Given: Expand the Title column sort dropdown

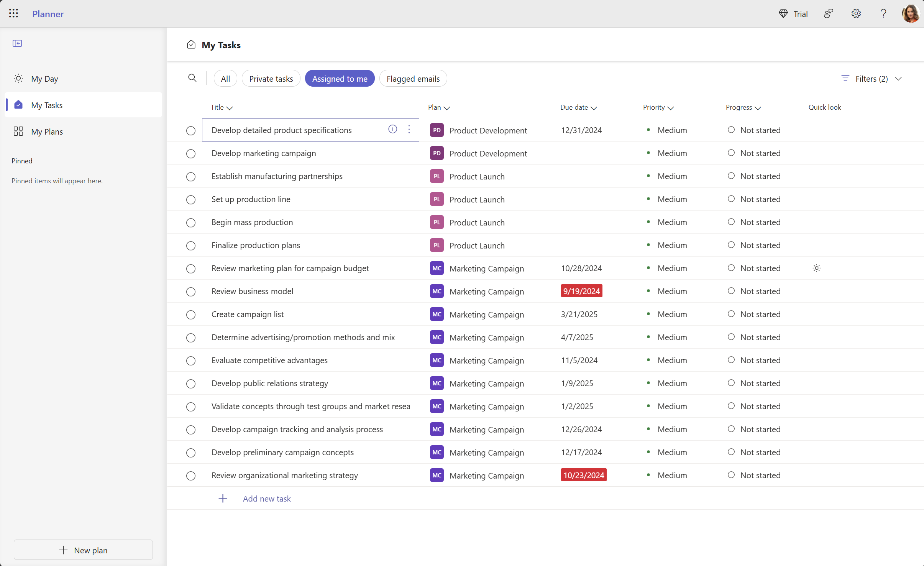Looking at the screenshot, I should coord(230,108).
